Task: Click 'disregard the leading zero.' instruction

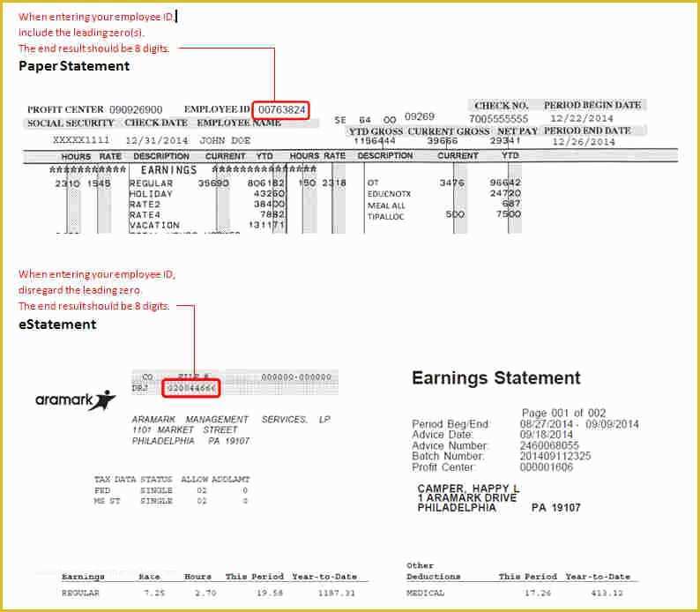Action: pos(80,290)
